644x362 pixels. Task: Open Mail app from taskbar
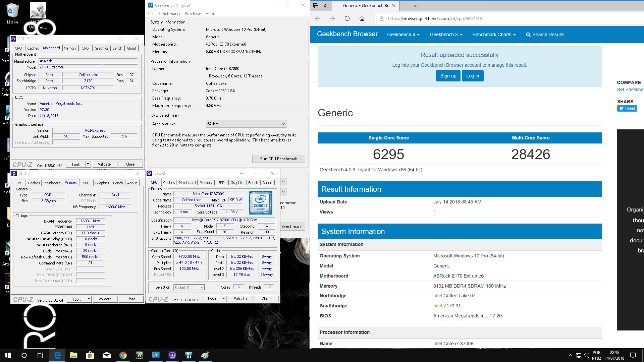(x=107, y=355)
